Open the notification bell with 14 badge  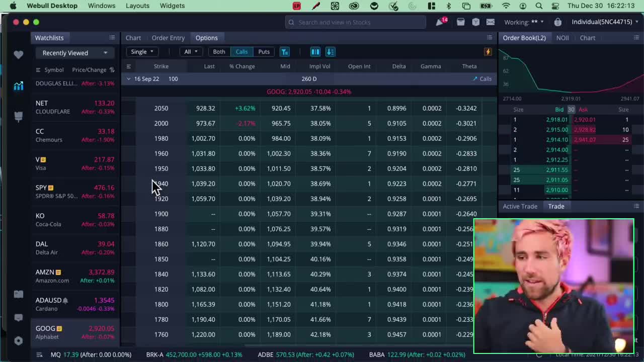click(x=441, y=22)
